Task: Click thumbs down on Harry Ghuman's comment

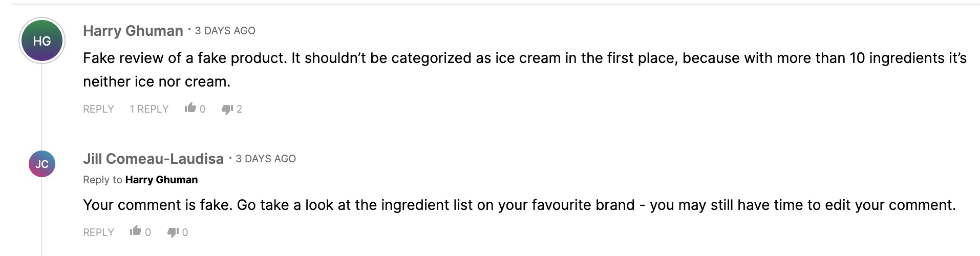Action: tap(227, 109)
